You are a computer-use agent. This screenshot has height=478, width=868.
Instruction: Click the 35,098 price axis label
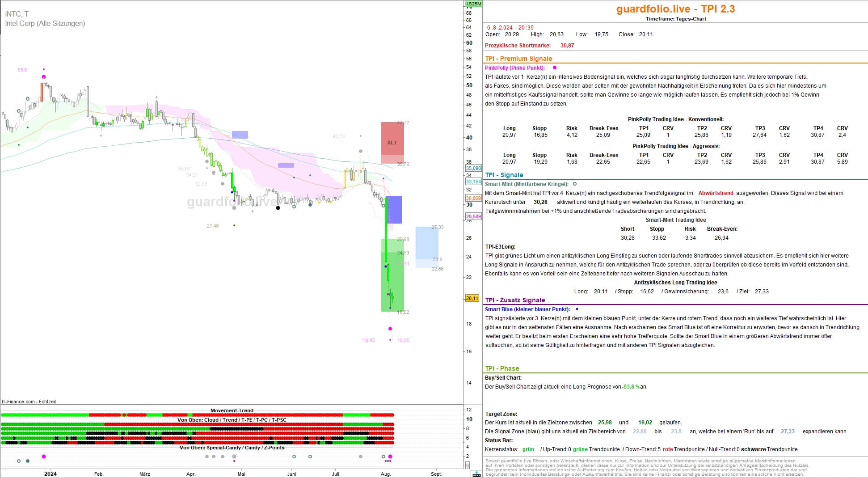[x=473, y=168]
